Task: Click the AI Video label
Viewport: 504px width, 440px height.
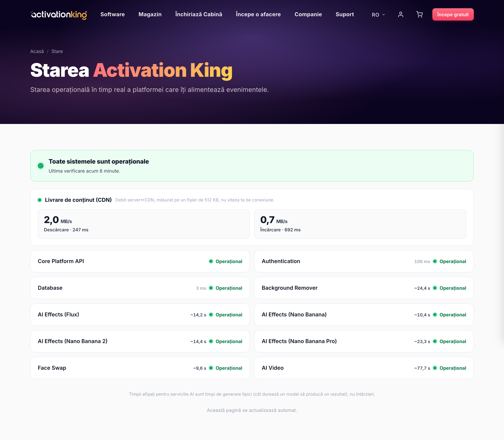Action: pyautogui.click(x=273, y=368)
